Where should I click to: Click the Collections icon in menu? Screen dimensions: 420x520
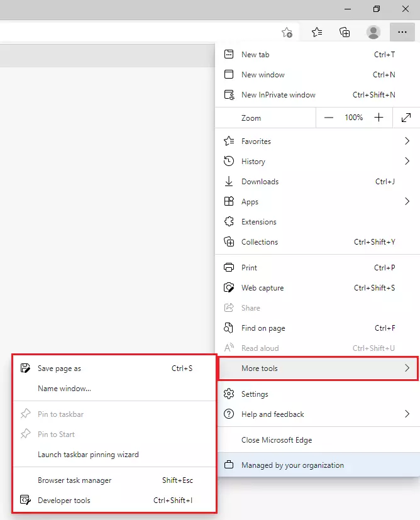point(229,241)
